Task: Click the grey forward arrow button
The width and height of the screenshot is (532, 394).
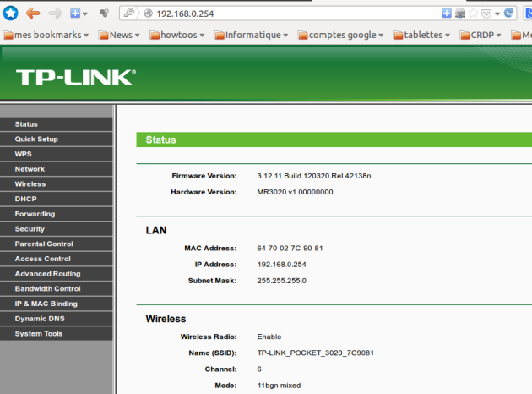Action: point(55,13)
